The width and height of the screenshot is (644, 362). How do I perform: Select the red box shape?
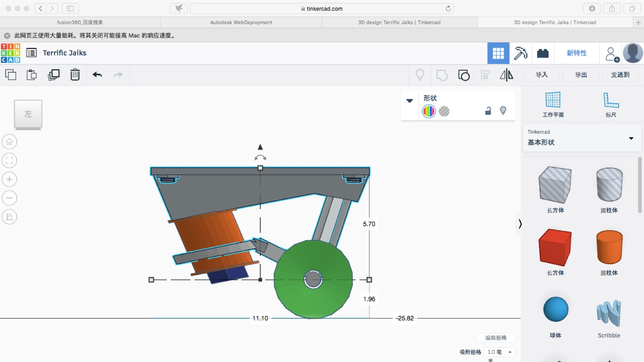pos(555,247)
